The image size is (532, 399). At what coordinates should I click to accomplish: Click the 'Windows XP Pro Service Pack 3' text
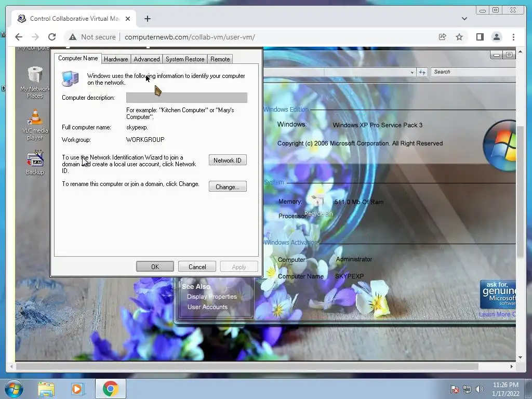point(377,125)
